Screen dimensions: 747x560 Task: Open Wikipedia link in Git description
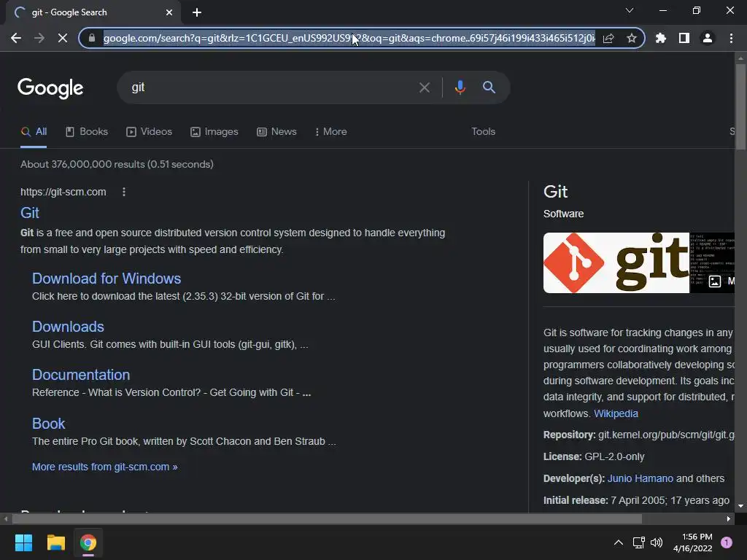coord(616,414)
